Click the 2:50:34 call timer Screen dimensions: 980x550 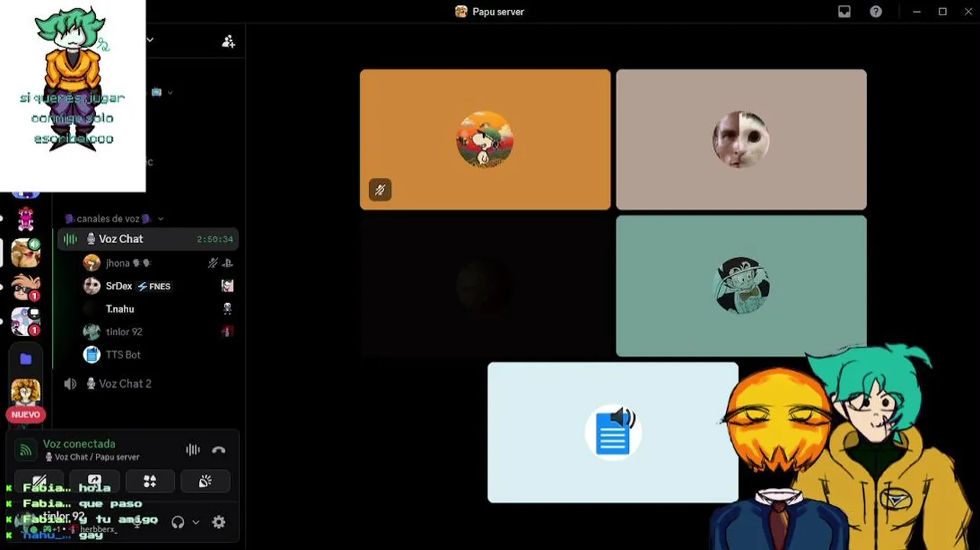pyautogui.click(x=214, y=239)
